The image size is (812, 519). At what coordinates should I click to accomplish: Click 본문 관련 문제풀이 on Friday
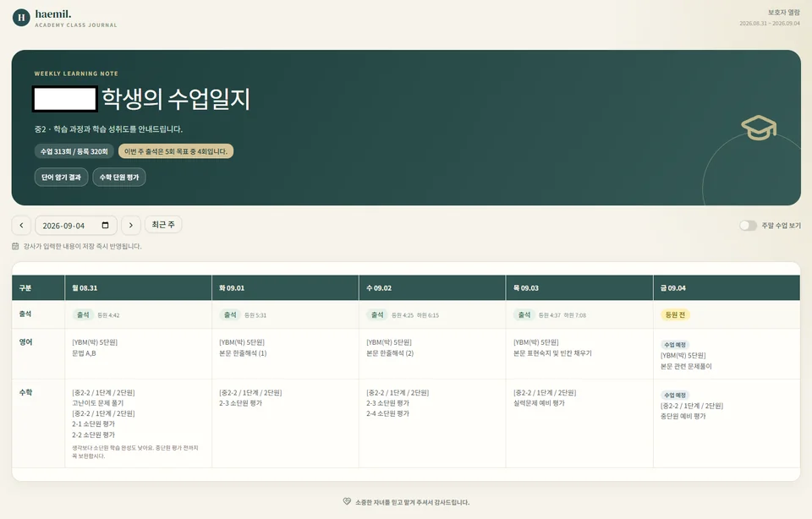pos(686,366)
